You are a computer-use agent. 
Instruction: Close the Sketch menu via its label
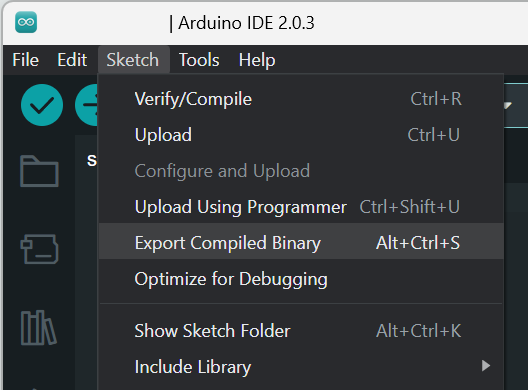(x=133, y=60)
